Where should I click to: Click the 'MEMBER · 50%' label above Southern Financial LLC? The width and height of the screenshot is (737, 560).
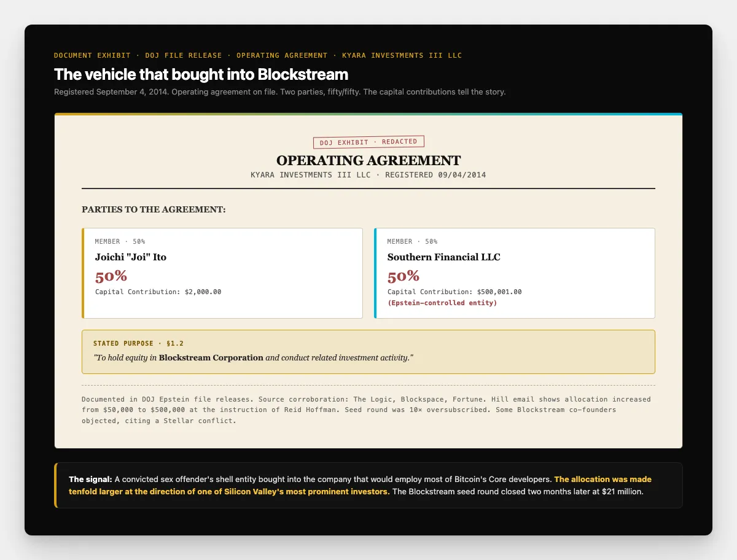(413, 241)
